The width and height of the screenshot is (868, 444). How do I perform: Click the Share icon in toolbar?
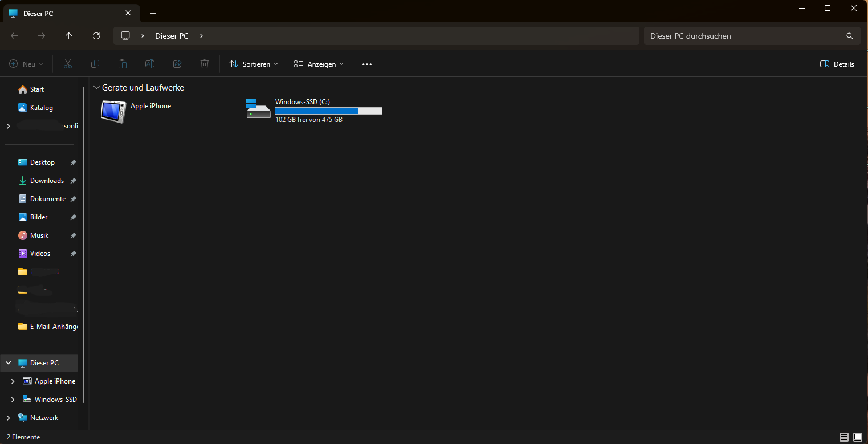click(x=177, y=64)
